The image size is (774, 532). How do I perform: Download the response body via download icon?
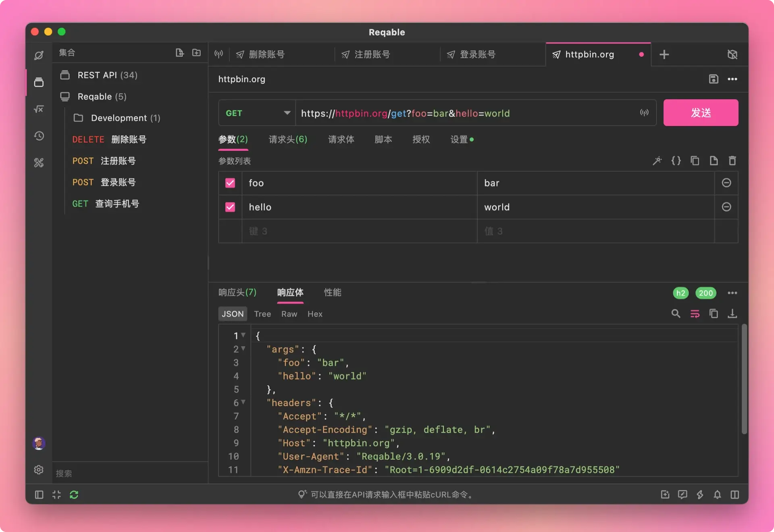tap(732, 314)
